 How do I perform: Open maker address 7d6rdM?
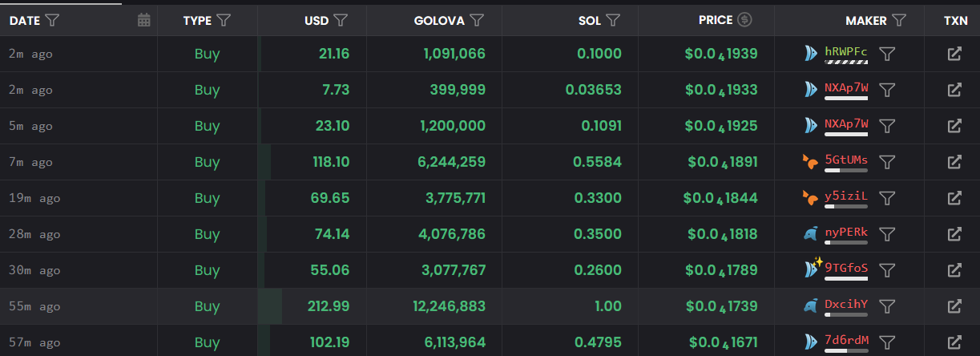pyautogui.click(x=846, y=339)
